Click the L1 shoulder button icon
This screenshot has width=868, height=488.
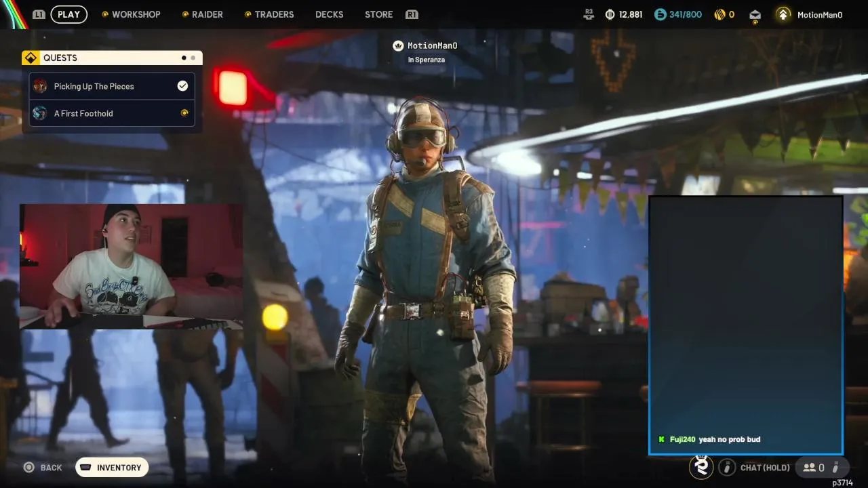pos(39,14)
